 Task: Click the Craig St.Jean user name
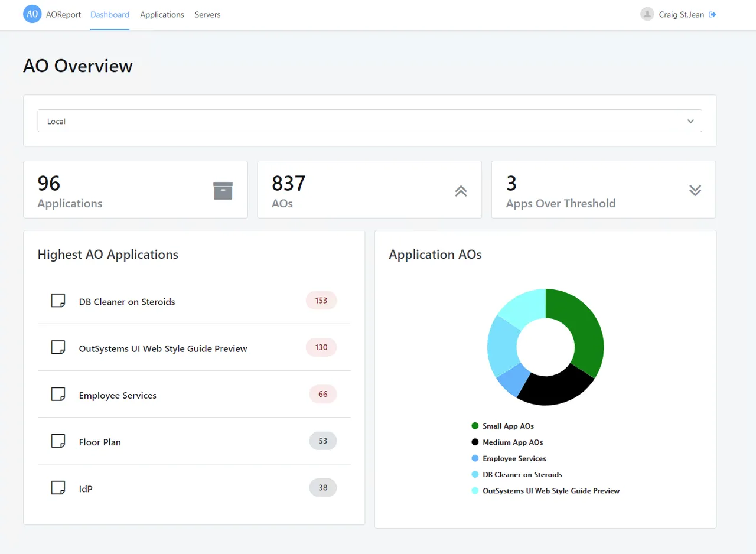[682, 15]
